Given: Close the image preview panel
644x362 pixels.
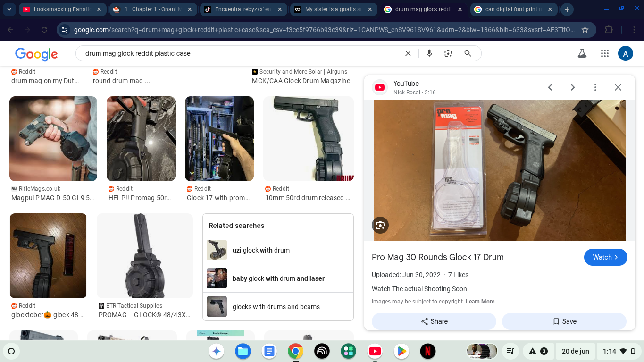Looking at the screenshot, I should (618, 87).
